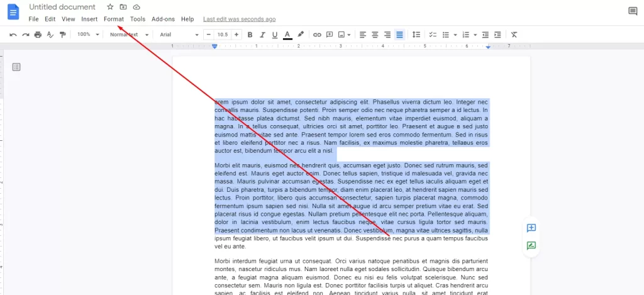
Task: Open the zoom 100% dropdown
Action: click(88, 35)
